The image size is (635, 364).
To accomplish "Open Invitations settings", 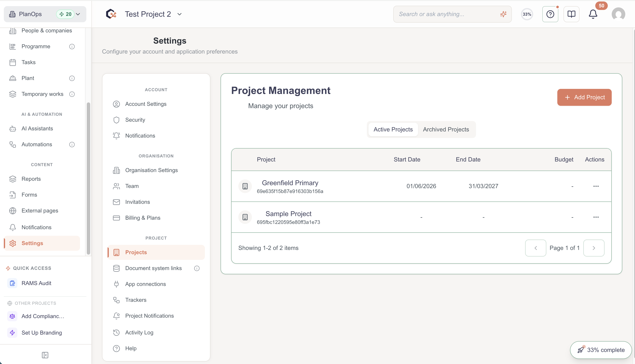I will [156, 202].
